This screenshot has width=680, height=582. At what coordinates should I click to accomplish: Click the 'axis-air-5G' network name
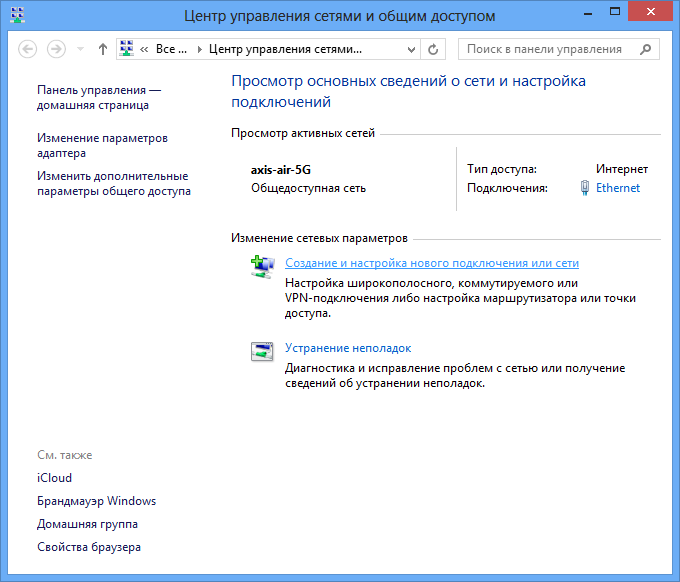[x=281, y=170]
